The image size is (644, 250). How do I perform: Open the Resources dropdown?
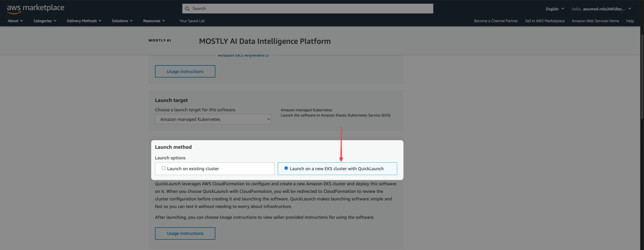pyautogui.click(x=154, y=21)
